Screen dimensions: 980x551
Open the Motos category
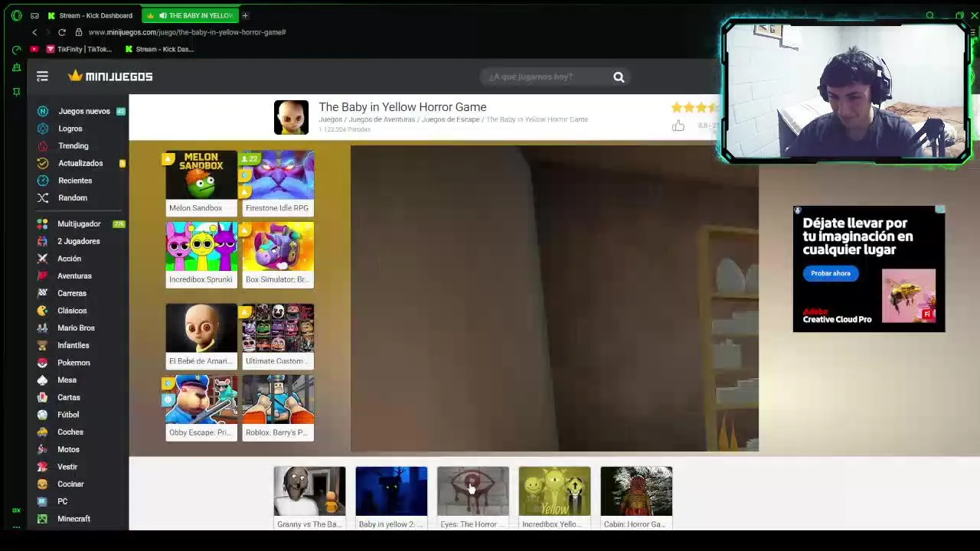pos(67,449)
